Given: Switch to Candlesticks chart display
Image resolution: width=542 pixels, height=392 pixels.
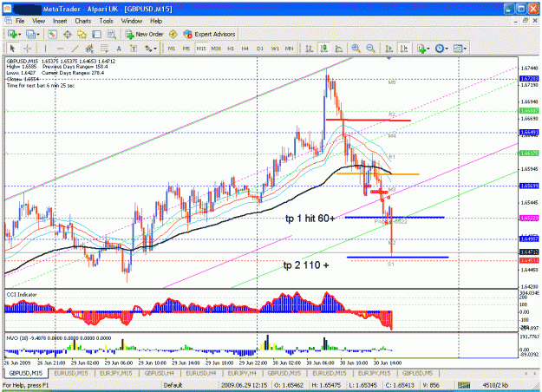Looking at the screenshot, I should click(x=323, y=49).
